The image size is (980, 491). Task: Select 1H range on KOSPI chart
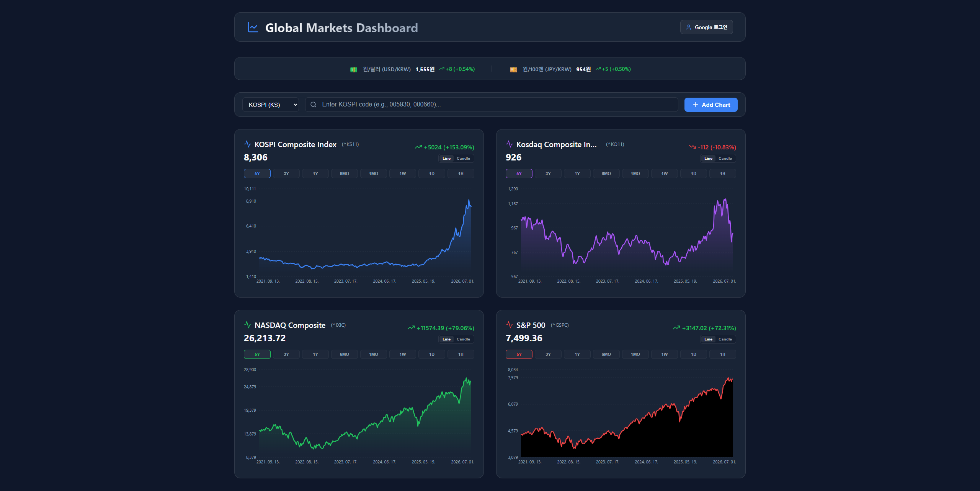click(x=461, y=173)
